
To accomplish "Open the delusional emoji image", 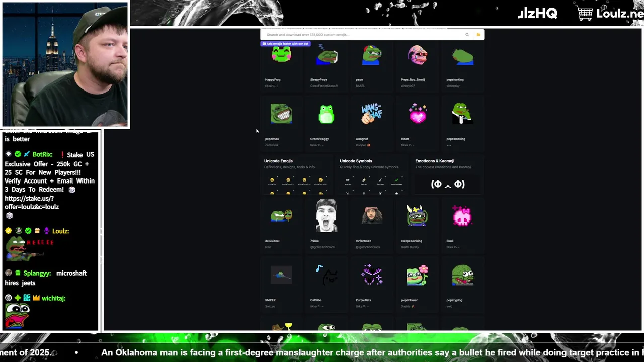I will pyautogui.click(x=281, y=216).
